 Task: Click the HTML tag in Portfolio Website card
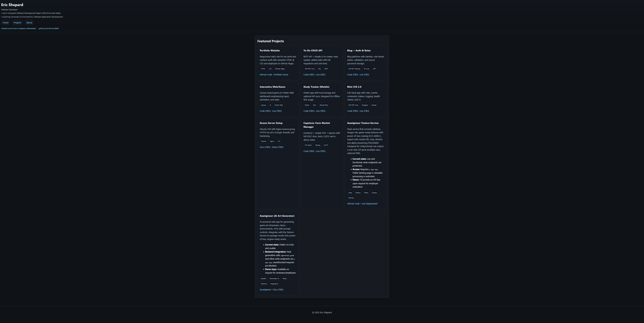pyautogui.click(x=263, y=69)
